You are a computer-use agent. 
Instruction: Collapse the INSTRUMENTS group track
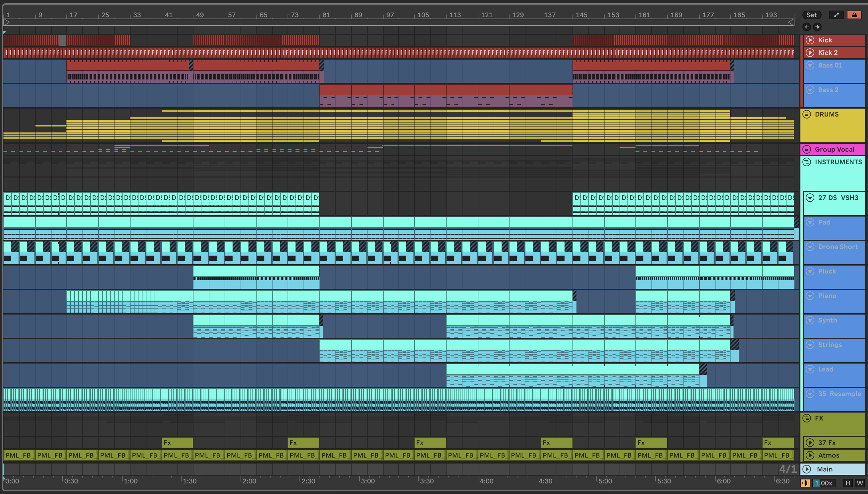click(807, 162)
